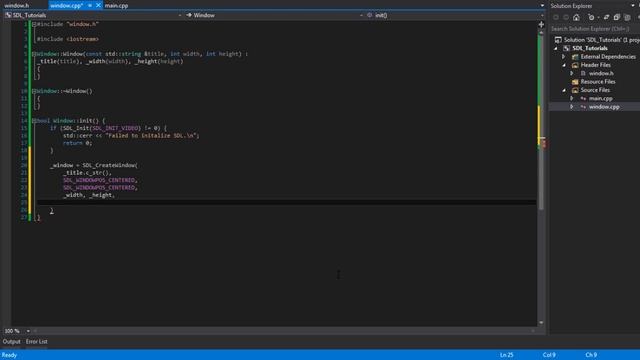The width and height of the screenshot is (640, 360).
Task: Click the editor vertical scrollbar down arrow
Action: pyautogui.click(x=541, y=322)
